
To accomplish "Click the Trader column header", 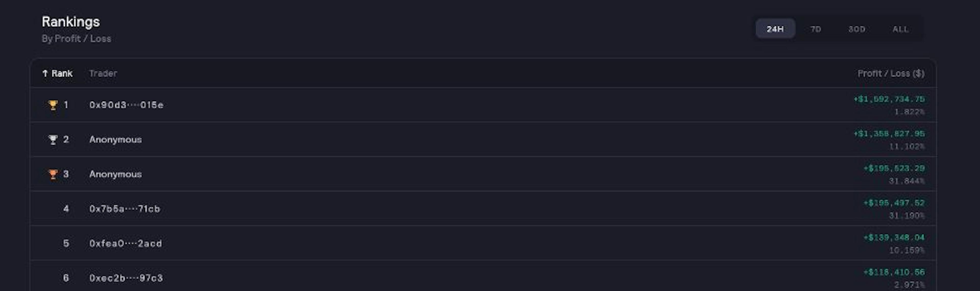I will click(103, 73).
